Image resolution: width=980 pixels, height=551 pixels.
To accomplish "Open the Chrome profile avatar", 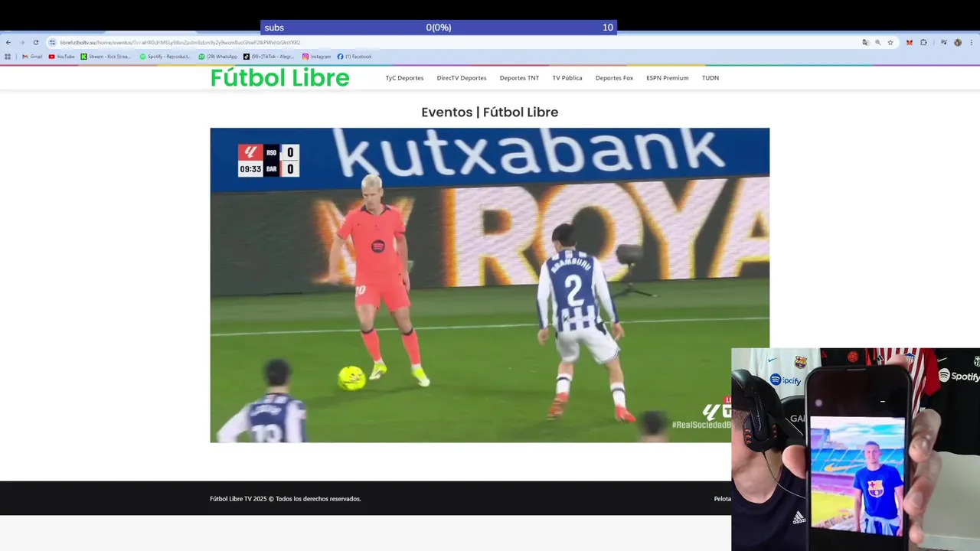I will click(x=957, y=42).
